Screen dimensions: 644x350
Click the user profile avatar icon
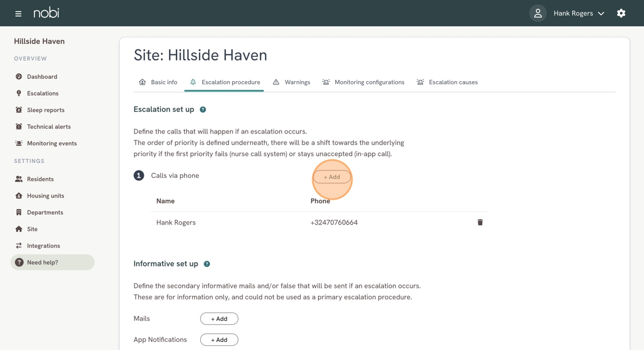[x=538, y=13]
